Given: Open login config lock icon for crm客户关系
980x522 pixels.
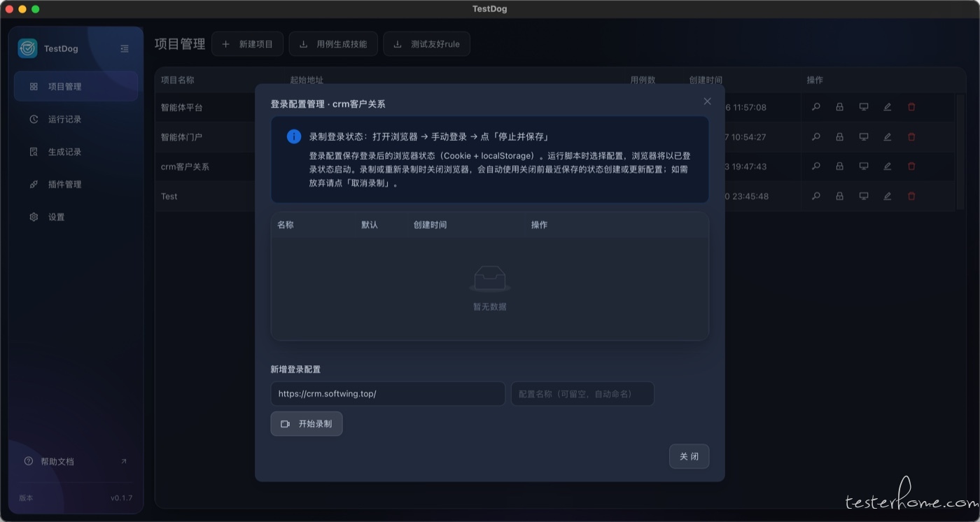Looking at the screenshot, I should (x=839, y=167).
